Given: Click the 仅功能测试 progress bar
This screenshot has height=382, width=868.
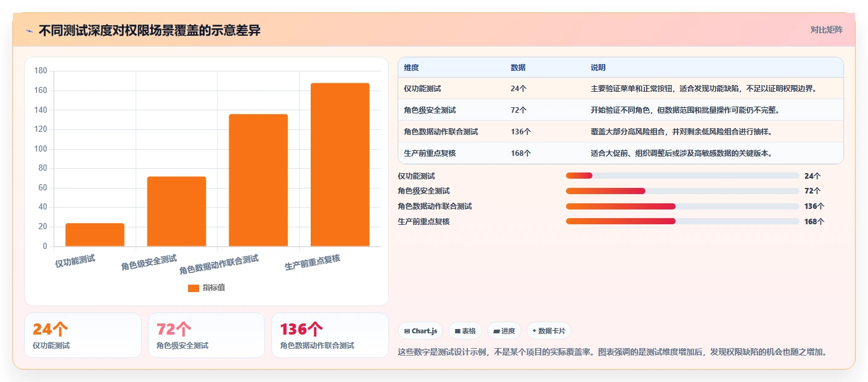Looking at the screenshot, I should point(682,176).
